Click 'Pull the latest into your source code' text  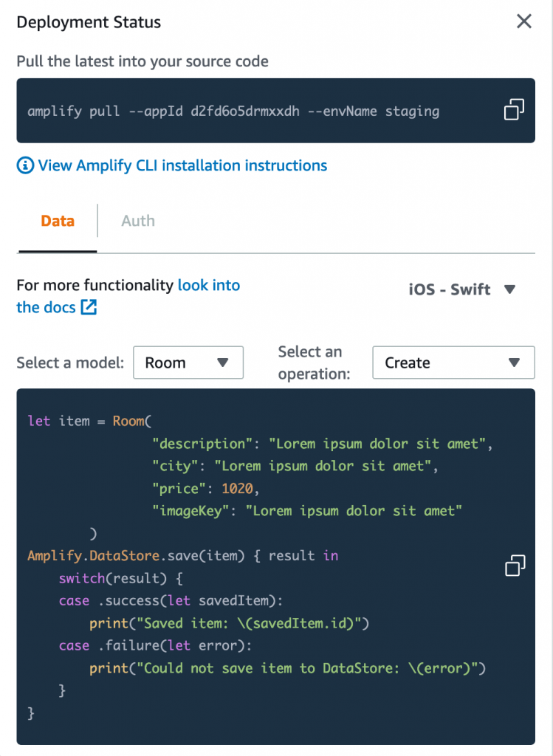142,61
